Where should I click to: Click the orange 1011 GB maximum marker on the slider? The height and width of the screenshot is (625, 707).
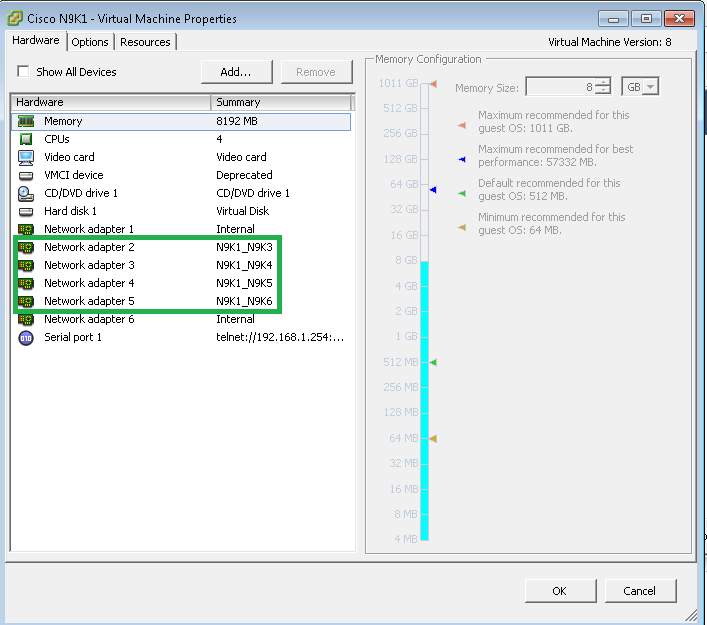click(x=433, y=83)
